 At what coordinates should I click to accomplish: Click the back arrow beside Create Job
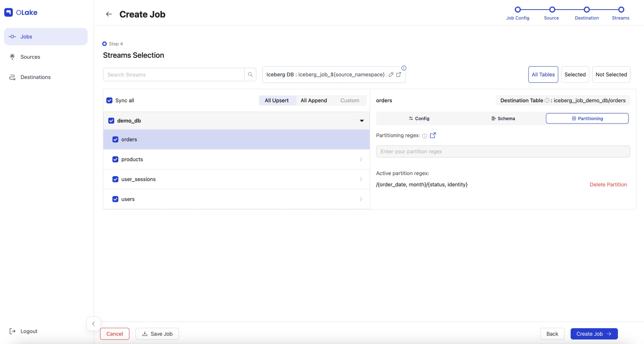click(x=109, y=14)
